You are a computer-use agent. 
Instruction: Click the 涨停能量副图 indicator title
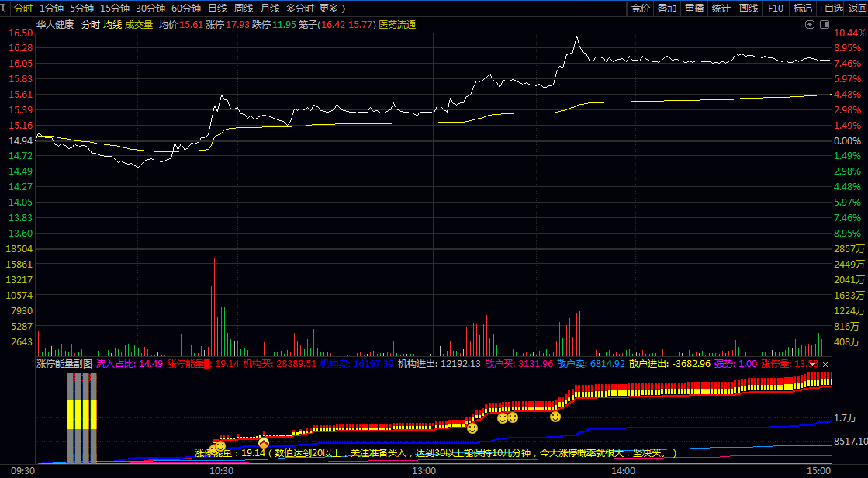click(64, 364)
